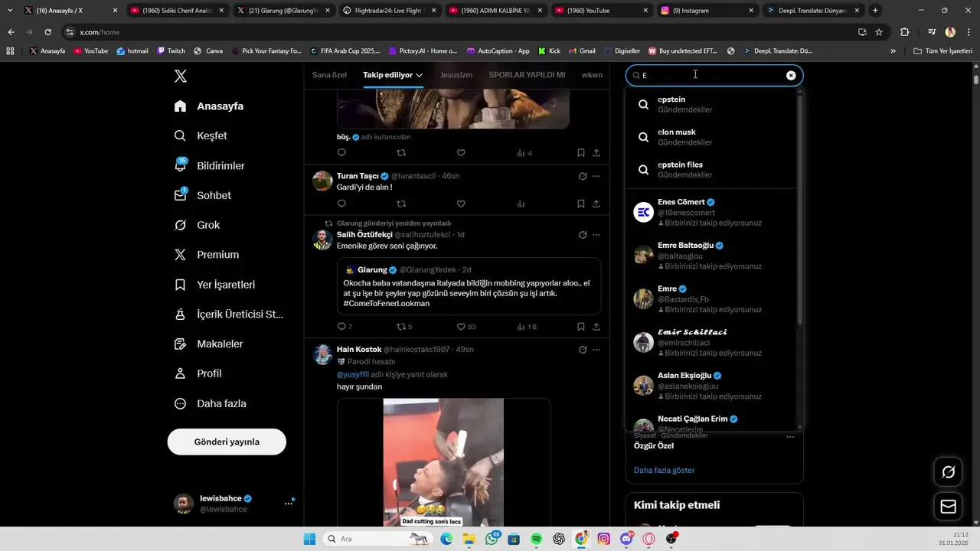The height and width of the screenshot is (551, 980).
Task: Ask Grok about Turan Taşçı post
Action: (583, 176)
